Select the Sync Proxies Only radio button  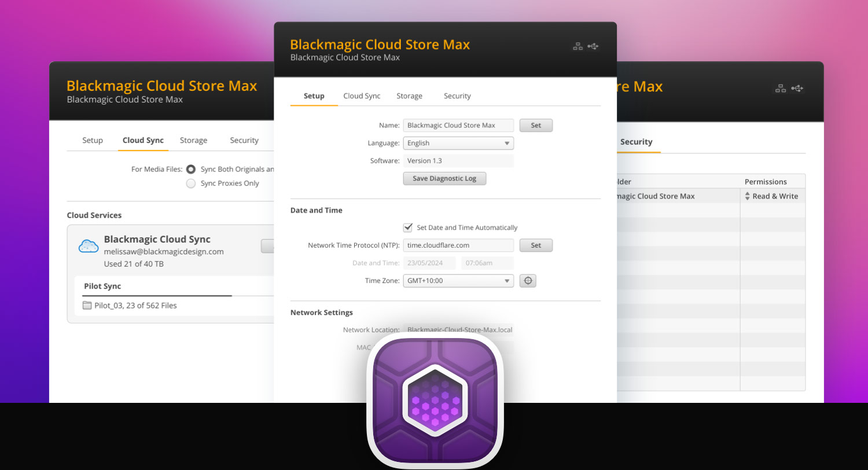click(191, 183)
